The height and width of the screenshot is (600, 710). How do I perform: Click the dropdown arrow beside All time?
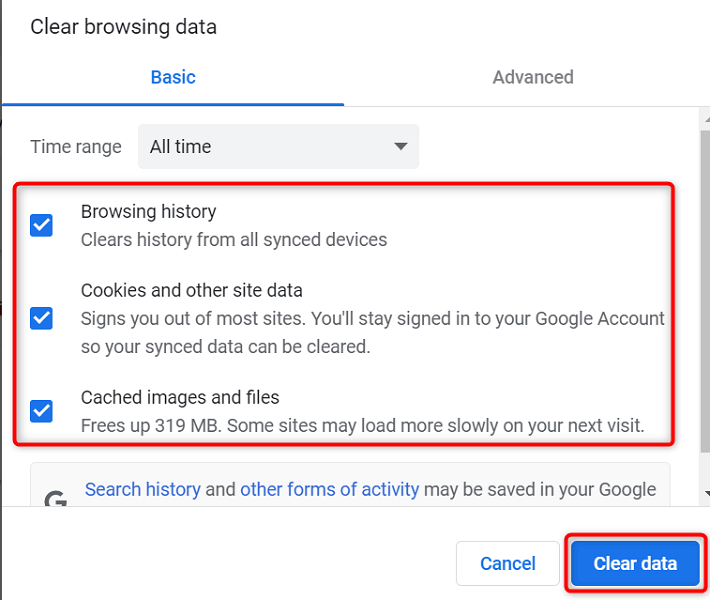click(x=400, y=147)
